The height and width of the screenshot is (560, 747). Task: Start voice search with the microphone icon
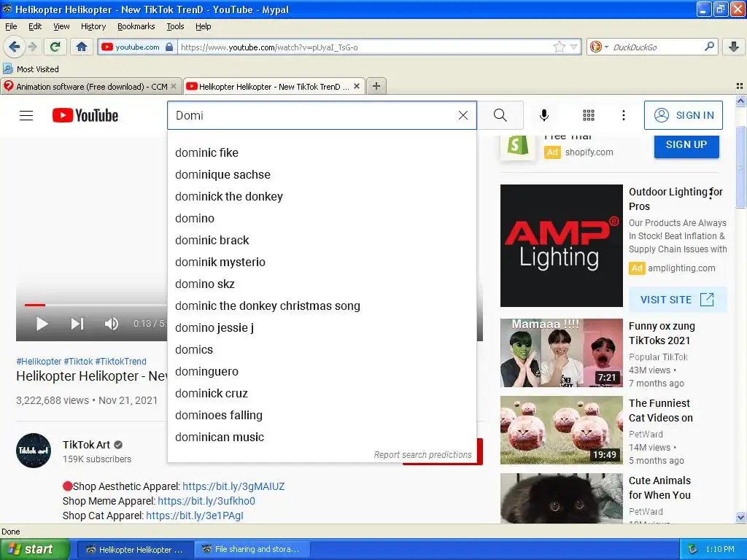tap(544, 115)
